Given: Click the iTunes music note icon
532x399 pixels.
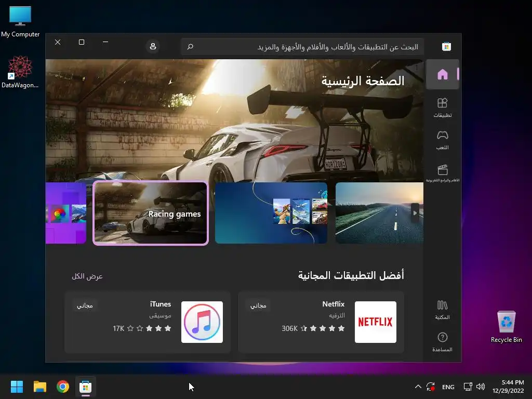Looking at the screenshot, I should pyautogui.click(x=202, y=322).
